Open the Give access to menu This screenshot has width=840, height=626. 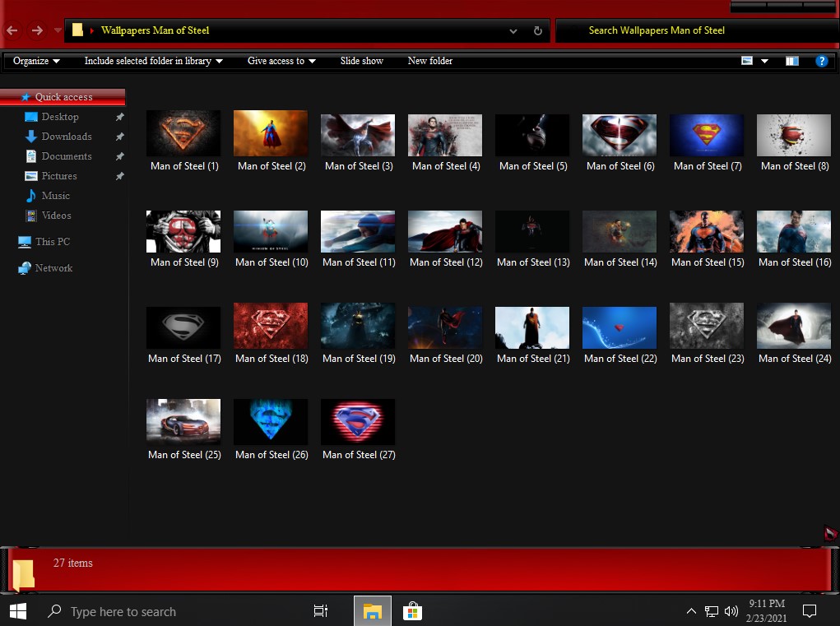(281, 61)
